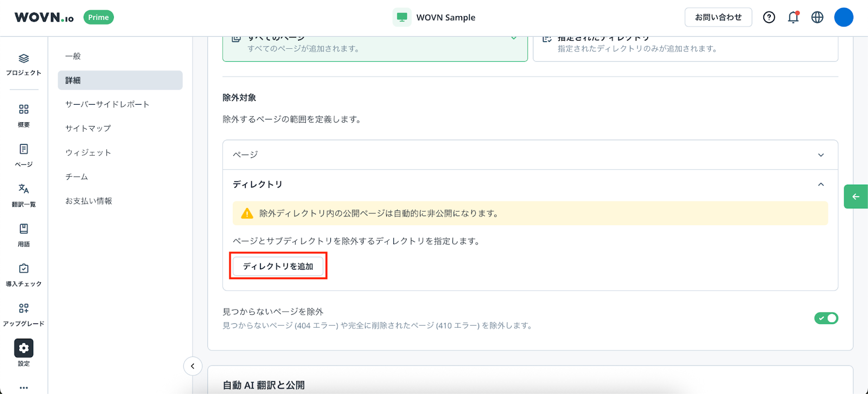The height and width of the screenshot is (394, 868).
Task: Open the プロジェクト (Projects) sidebar icon
Action: coord(23,59)
